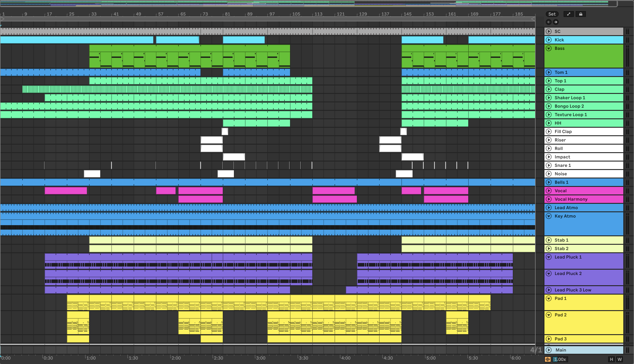Fold the Pad 2 track

click(549, 315)
